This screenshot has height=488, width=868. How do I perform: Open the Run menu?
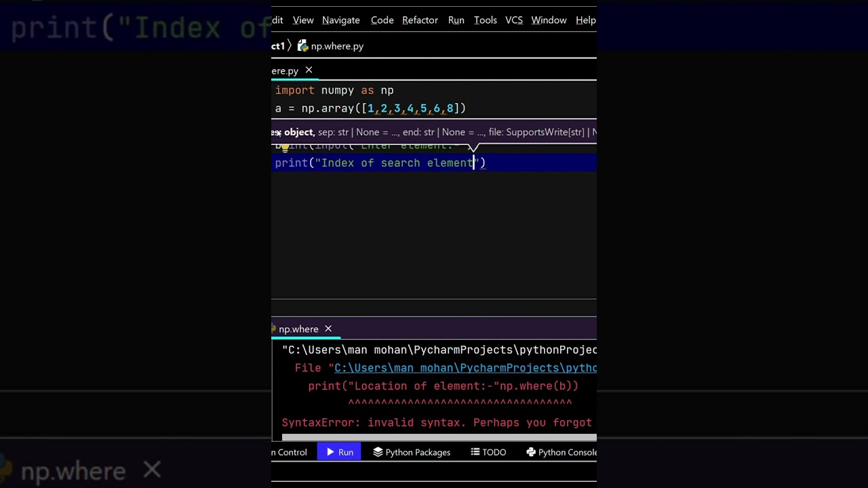[x=456, y=20]
